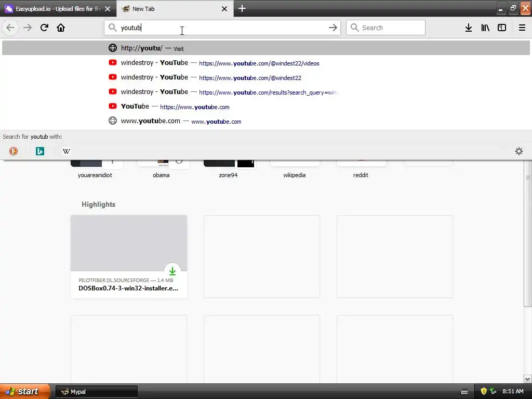Click the magnifier icon in address bar
The height and width of the screenshot is (399, 532).
[x=112, y=28]
